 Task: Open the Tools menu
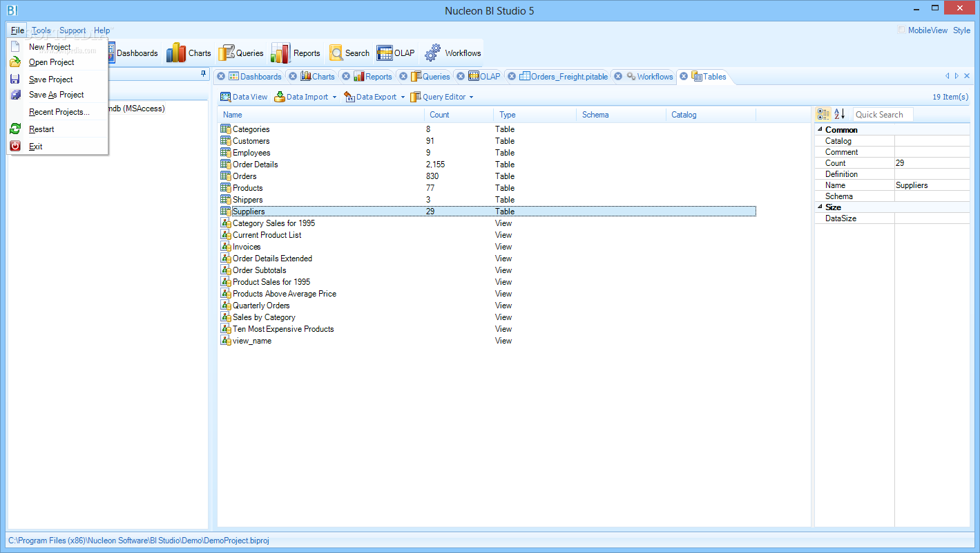(41, 30)
